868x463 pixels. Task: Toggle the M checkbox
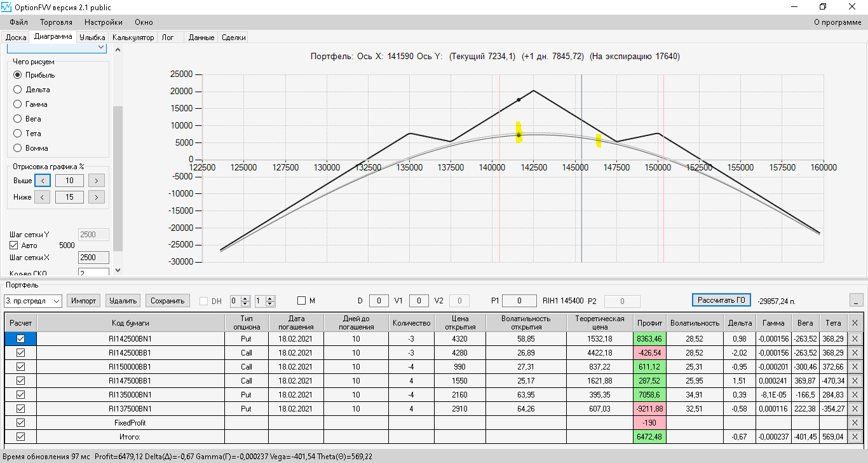(x=302, y=300)
